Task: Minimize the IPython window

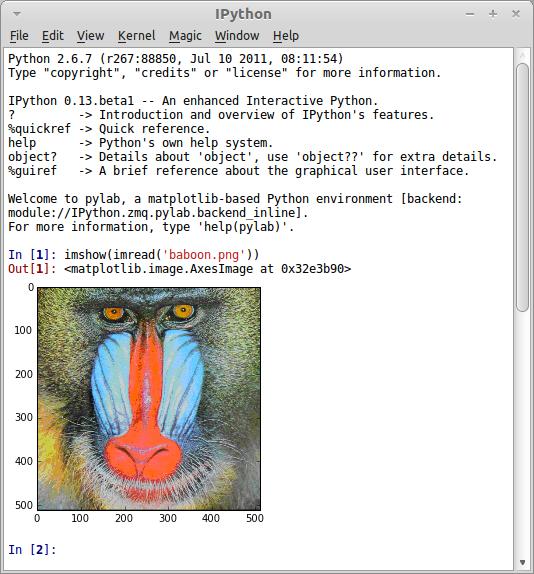Action: pyautogui.click(x=470, y=14)
